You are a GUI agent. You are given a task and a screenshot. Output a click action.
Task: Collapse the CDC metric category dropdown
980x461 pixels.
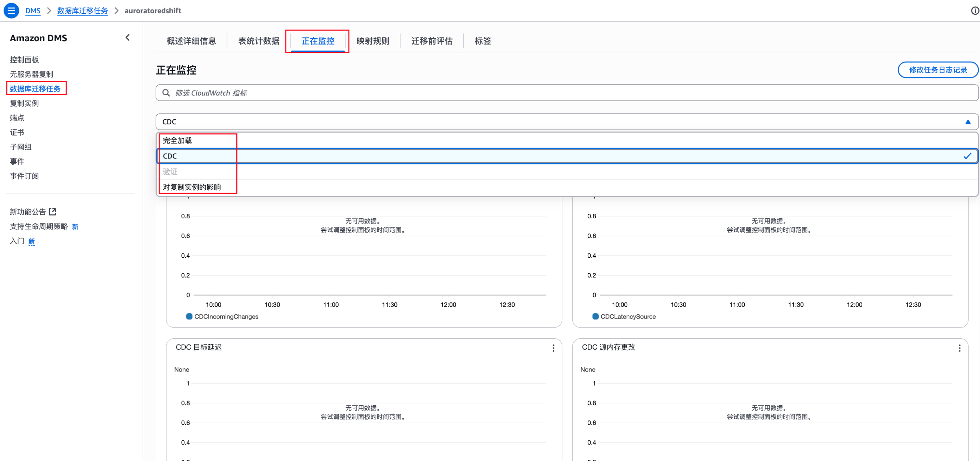[x=967, y=122]
